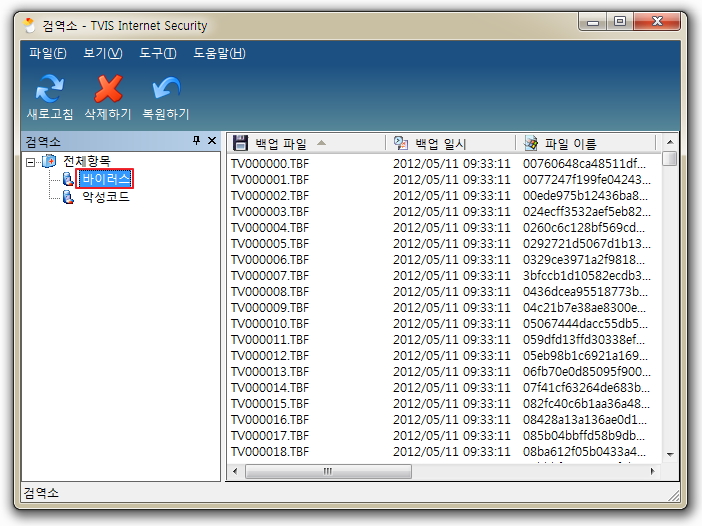Click the vertical scrollbar down arrow

pyautogui.click(x=670, y=455)
